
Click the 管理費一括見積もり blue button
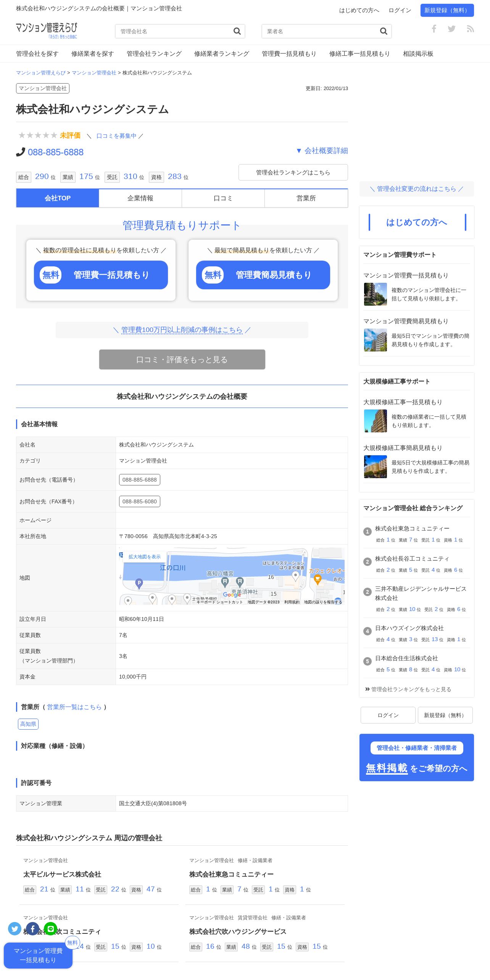[x=101, y=275]
